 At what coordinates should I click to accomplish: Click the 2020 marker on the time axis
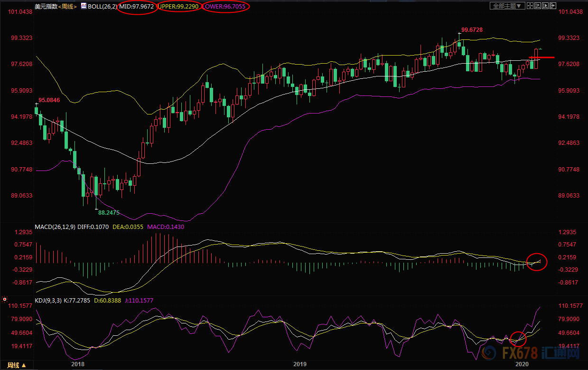click(522, 364)
